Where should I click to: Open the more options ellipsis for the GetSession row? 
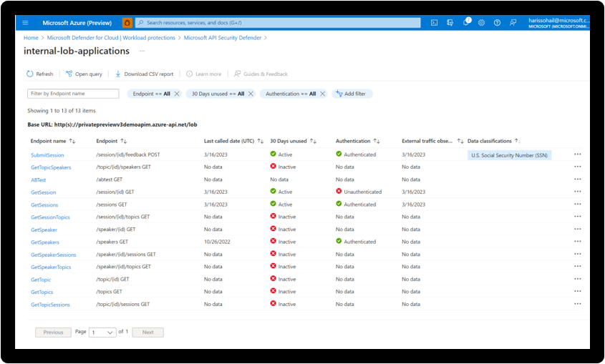tap(578, 192)
